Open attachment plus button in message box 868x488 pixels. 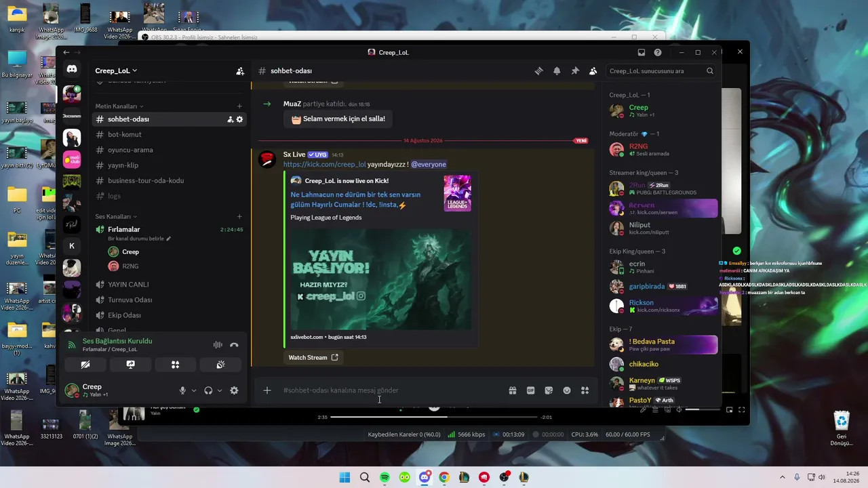pos(267,390)
